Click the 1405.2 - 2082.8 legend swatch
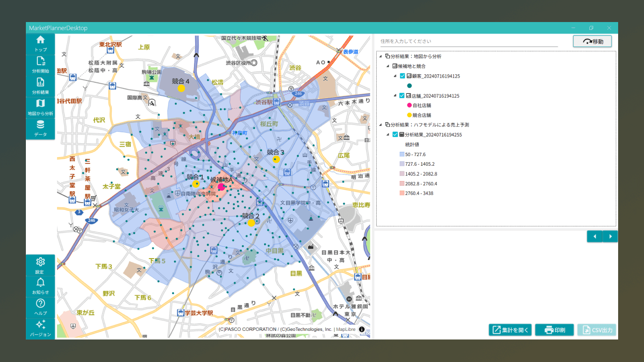 [x=402, y=174]
